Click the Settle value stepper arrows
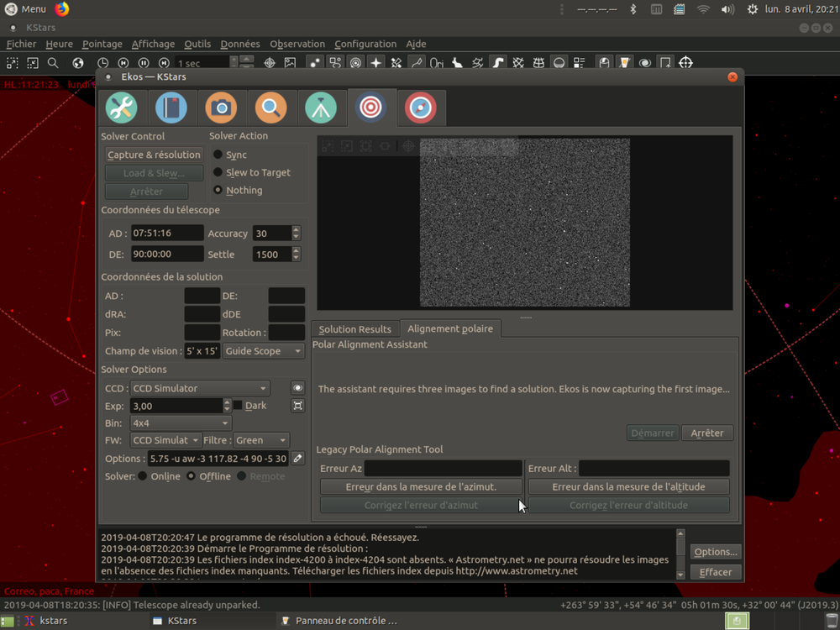The height and width of the screenshot is (630, 840). pyautogui.click(x=297, y=254)
